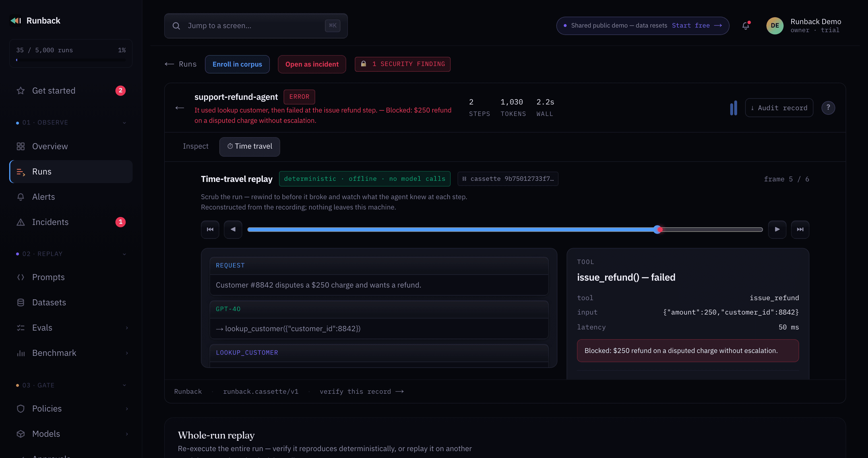The height and width of the screenshot is (458, 868).
Task: Open the DE user avatar
Action: 775,26
